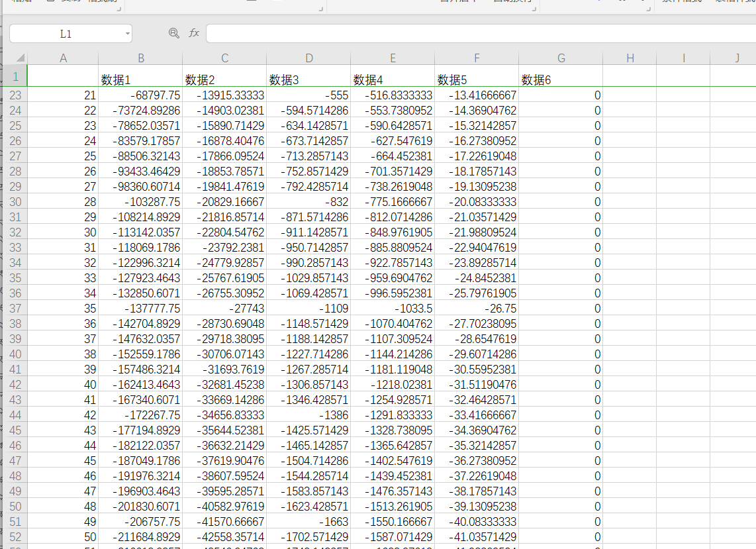Select row 1 header
Screen dimensions: 756x549
click(15, 77)
